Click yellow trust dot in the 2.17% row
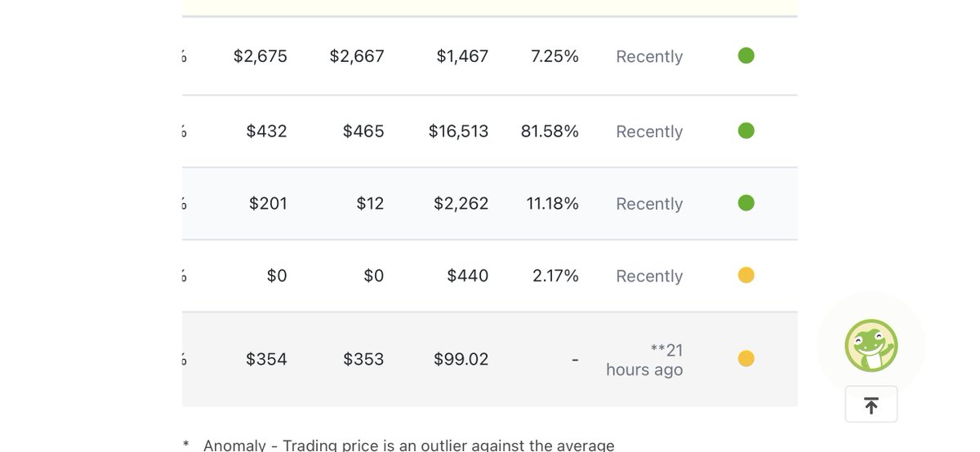Screen dimensions: 980x452 coord(746,275)
